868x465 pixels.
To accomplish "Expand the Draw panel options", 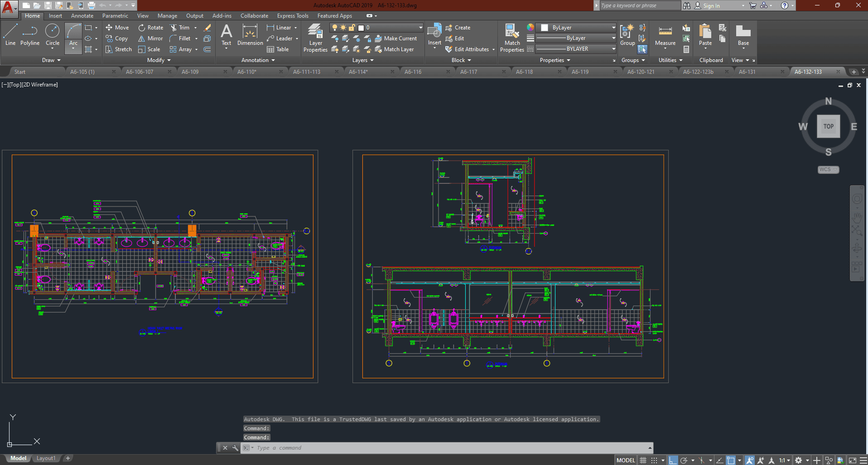I will click(51, 60).
